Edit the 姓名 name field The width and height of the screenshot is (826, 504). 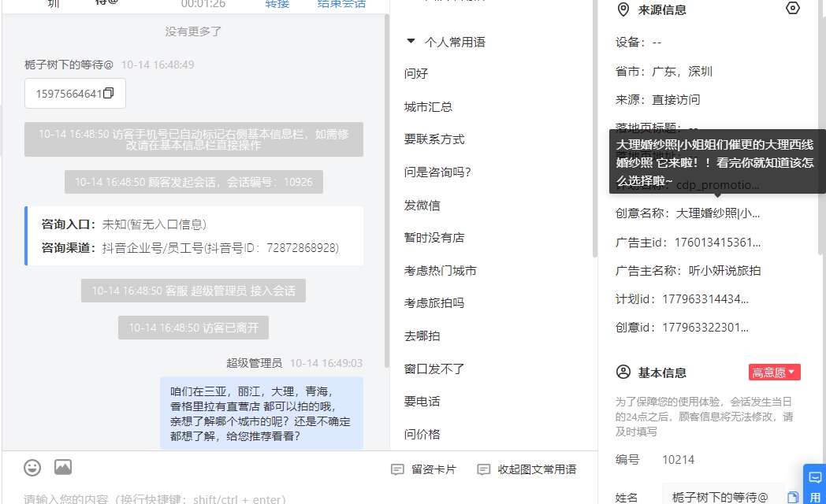[x=723, y=497]
